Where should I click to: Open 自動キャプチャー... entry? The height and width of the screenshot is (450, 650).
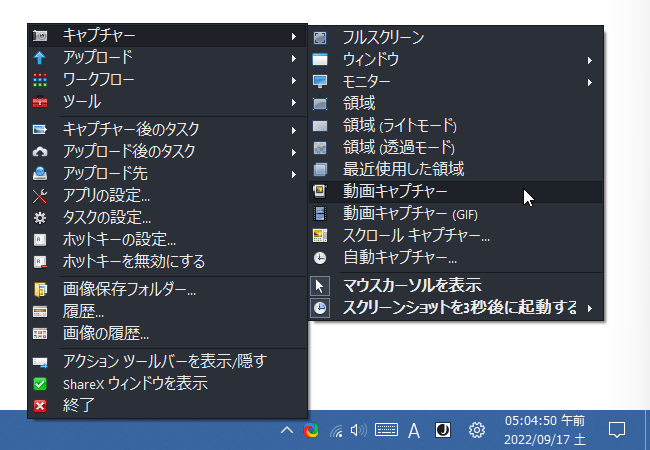(x=456, y=257)
